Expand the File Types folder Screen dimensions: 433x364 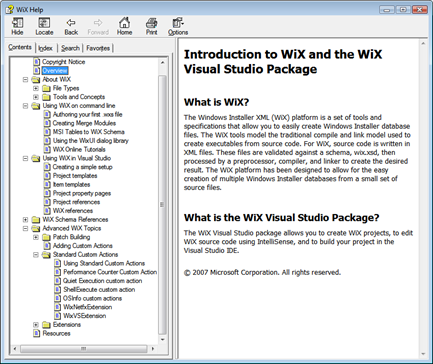pos(36,88)
